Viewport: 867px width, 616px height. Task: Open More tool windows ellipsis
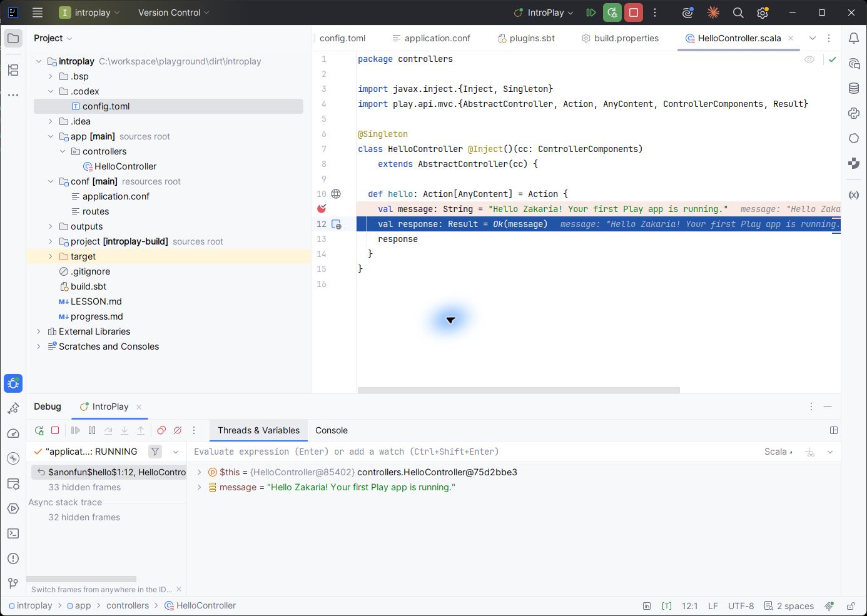click(x=13, y=95)
